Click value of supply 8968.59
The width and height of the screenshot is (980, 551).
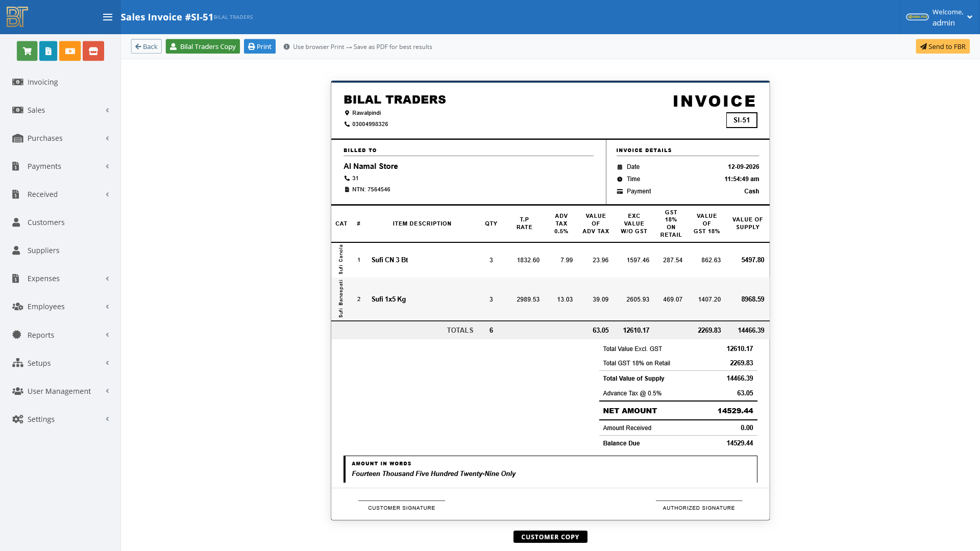[752, 299]
